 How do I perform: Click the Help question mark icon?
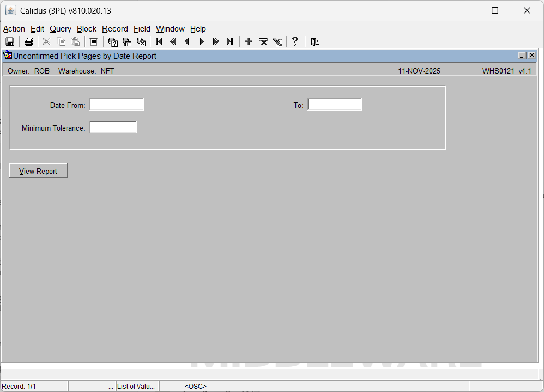point(295,42)
